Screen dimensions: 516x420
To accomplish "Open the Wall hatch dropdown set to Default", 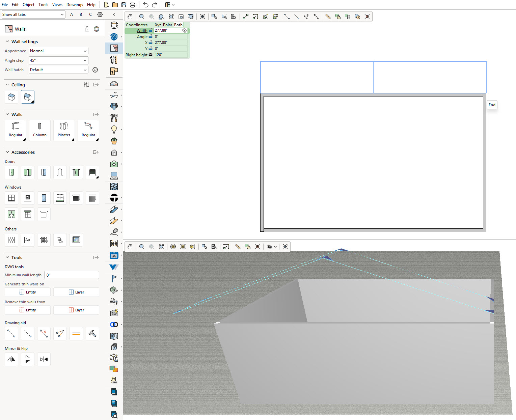I will (x=58, y=70).
